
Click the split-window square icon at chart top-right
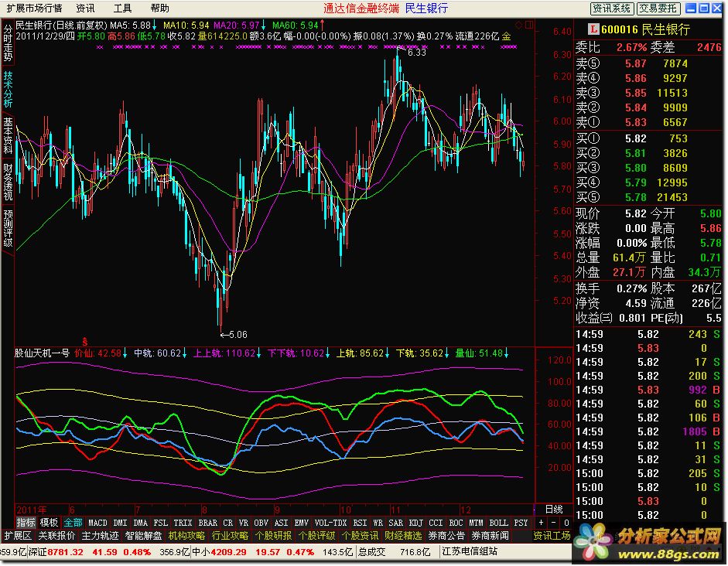(x=529, y=25)
